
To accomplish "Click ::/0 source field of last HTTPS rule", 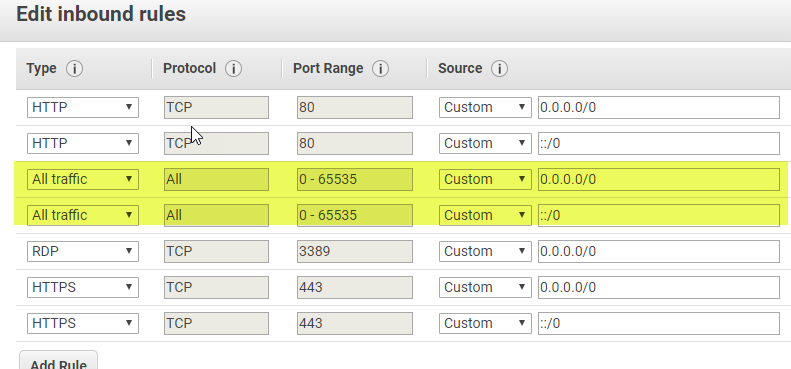I will (659, 323).
